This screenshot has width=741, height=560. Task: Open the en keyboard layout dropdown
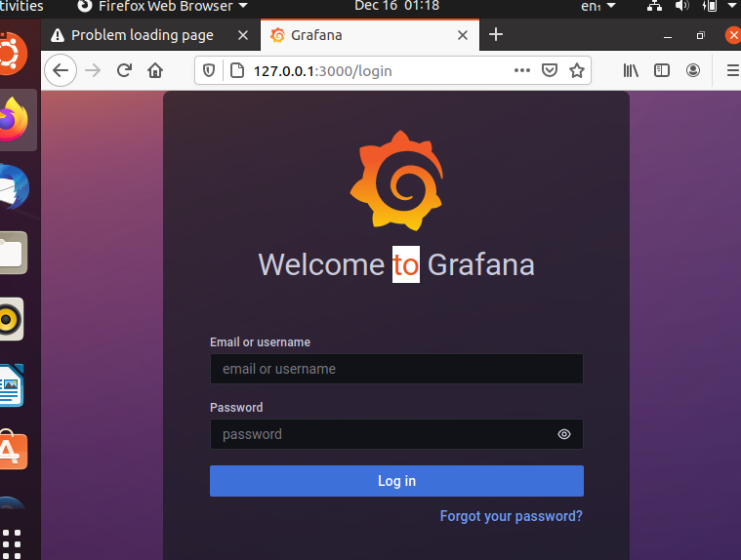tap(597, 6)
